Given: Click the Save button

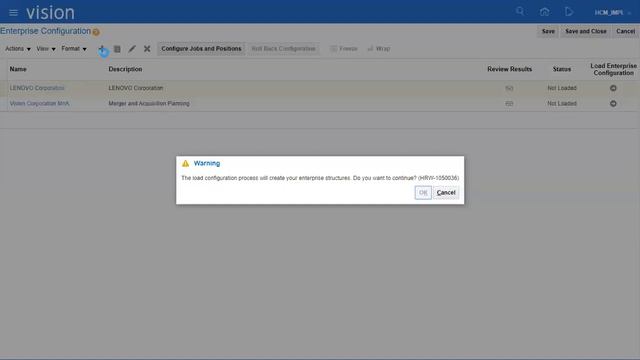Looking at the screenshot, I should click(548, 31).
